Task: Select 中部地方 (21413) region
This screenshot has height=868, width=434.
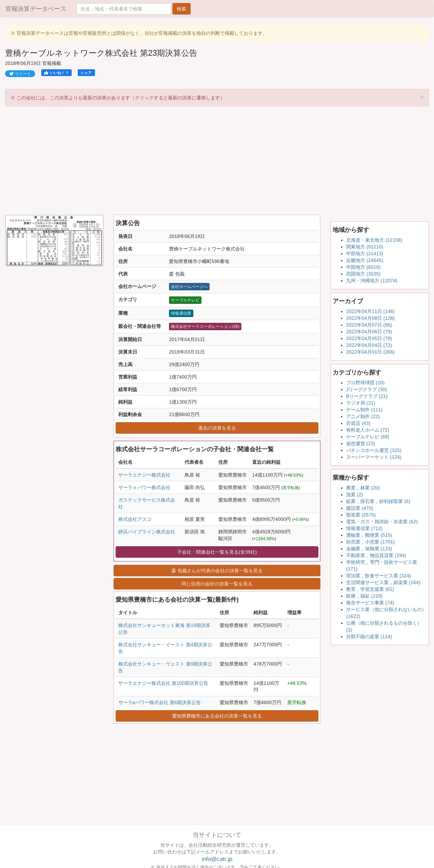Action: coord(365,254)
